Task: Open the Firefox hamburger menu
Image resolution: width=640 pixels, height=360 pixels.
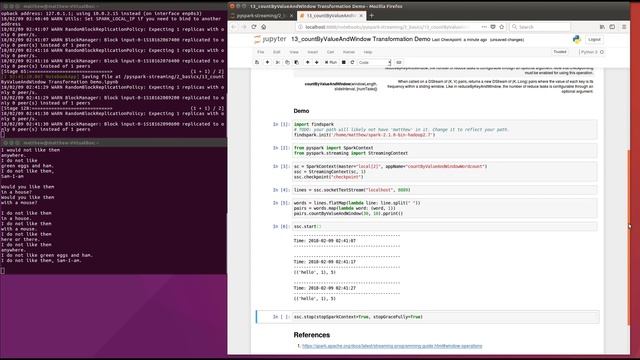Action: click(x=624, y=27)
